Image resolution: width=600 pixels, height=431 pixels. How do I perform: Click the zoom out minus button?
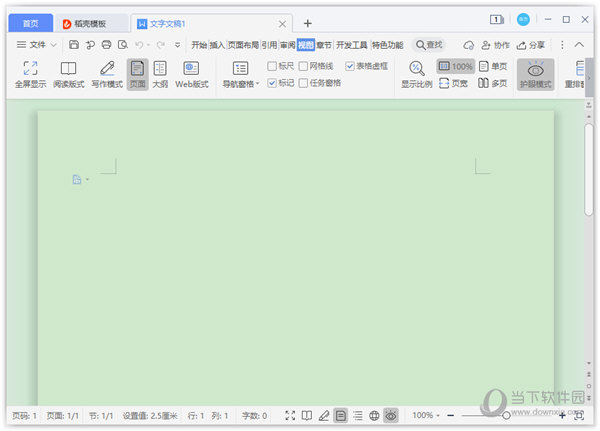pyautogui.click(x=451, y=415)
